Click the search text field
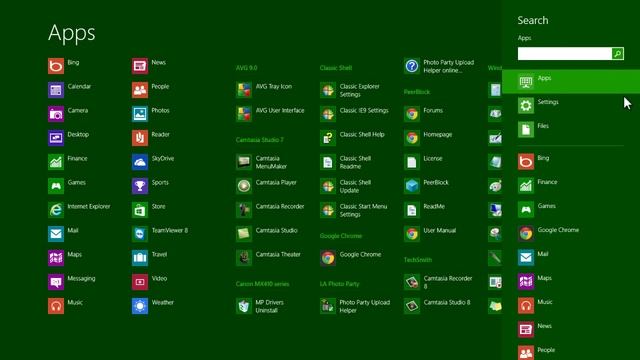 pyautogui.click(x=564, y=53)
